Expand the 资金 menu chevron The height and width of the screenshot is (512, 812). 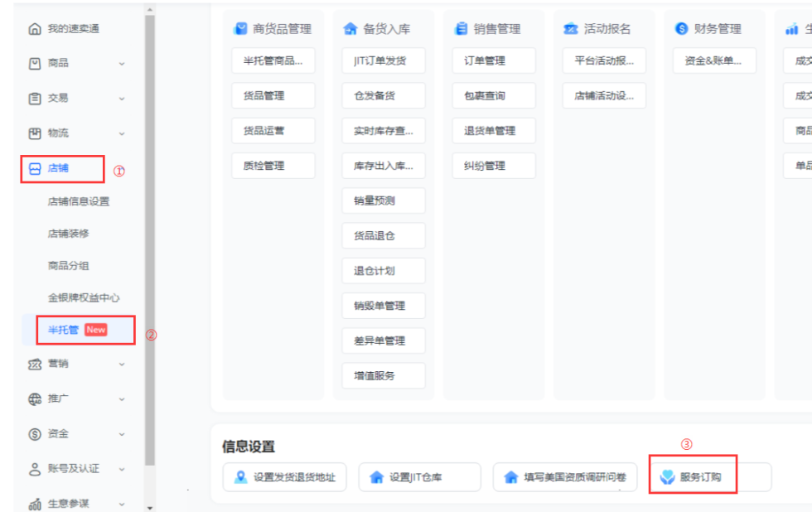[122, 434]
